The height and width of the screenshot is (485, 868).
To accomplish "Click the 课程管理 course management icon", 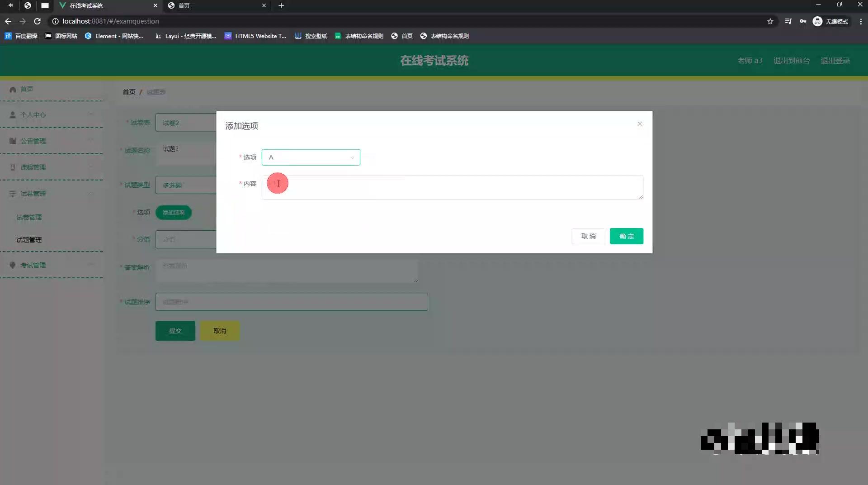I will (x=12, y=167).
